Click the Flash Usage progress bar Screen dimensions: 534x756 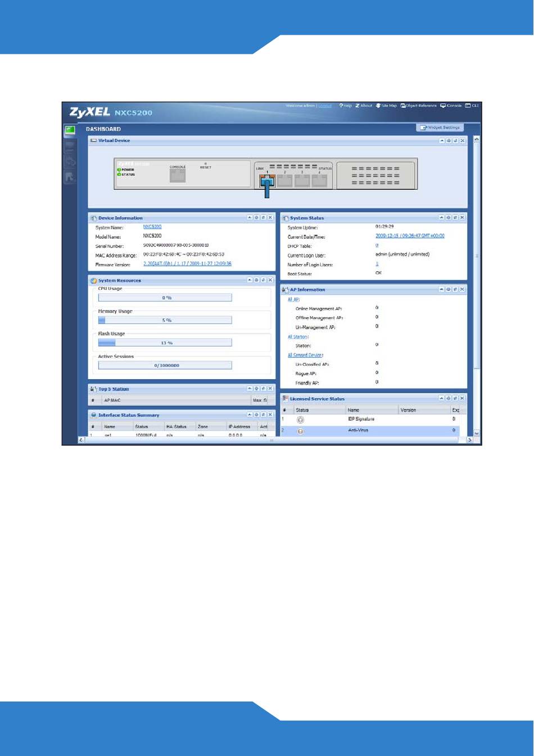pos(165,343)
